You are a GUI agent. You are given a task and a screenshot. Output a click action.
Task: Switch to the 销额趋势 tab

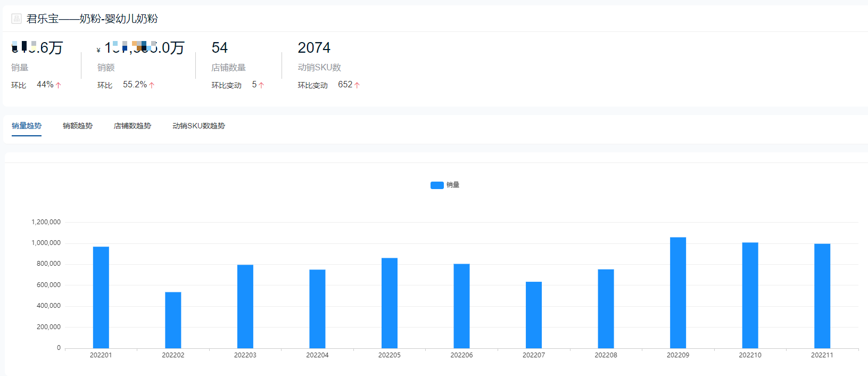click(78, 126)
